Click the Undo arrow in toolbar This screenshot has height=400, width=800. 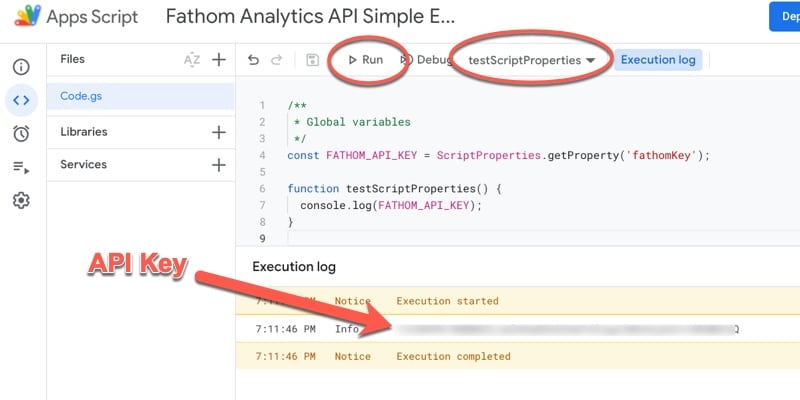[253, 60]
